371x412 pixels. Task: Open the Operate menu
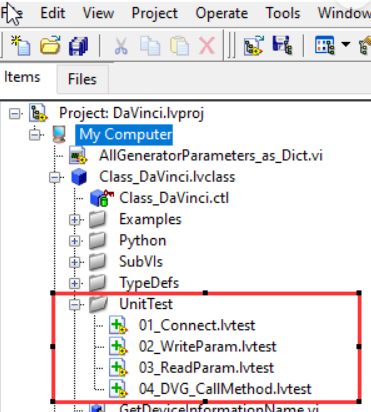click(x=221, y=13)
